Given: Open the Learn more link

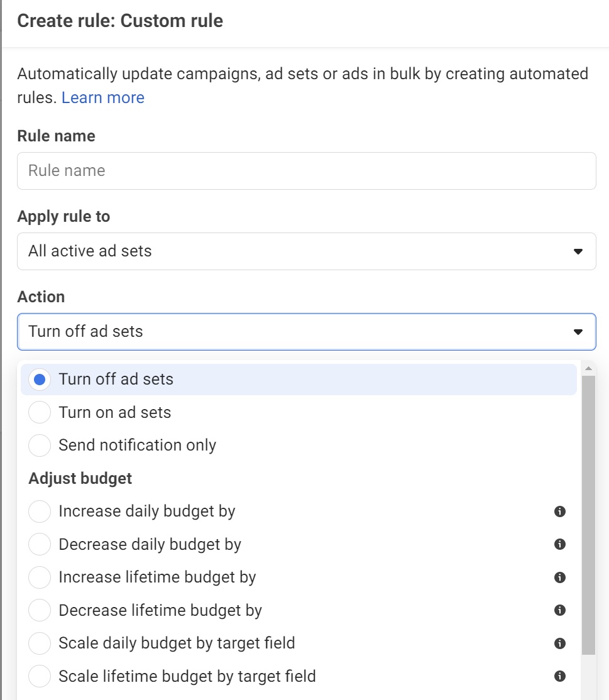Looking at the screenshot, I should tap(103, 97).
